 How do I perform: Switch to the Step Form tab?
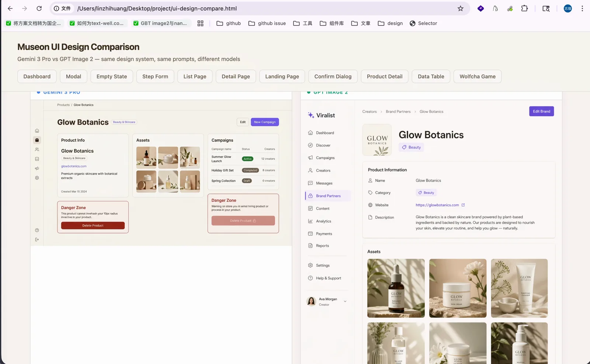(155, 77)
